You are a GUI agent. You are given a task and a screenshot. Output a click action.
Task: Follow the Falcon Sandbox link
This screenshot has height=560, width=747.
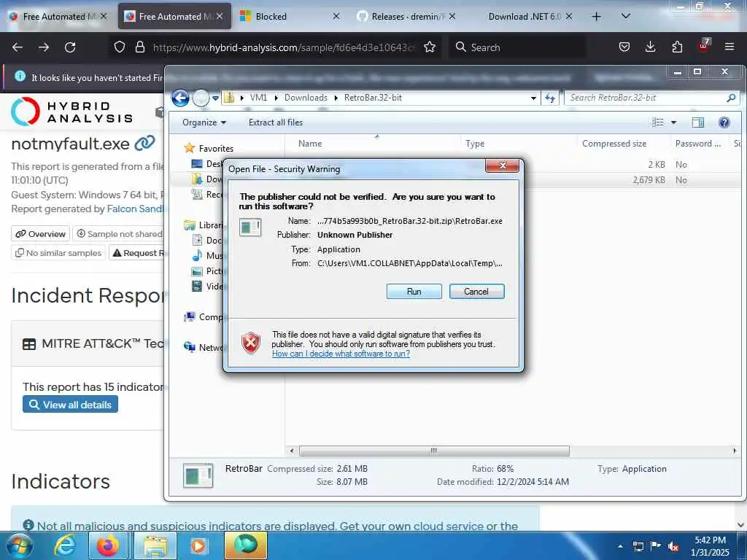(x=136, y=209)
